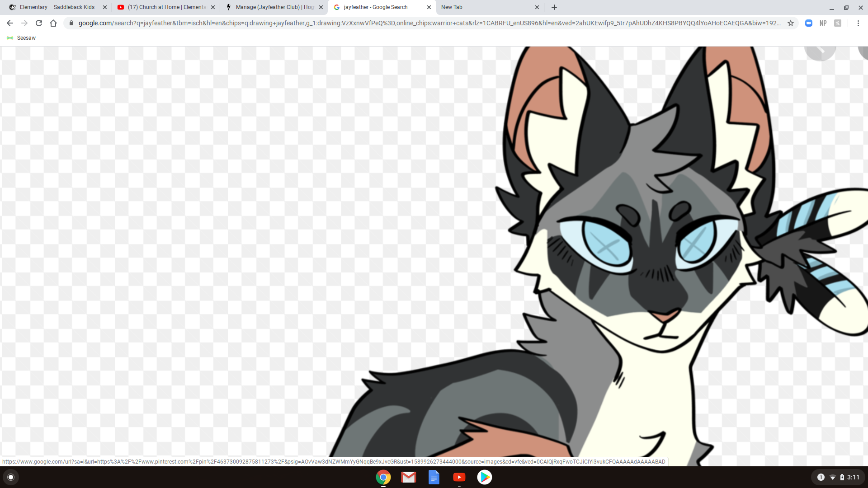Open the home page
This screenshot has width=868, height=488.
pos(53,23)
